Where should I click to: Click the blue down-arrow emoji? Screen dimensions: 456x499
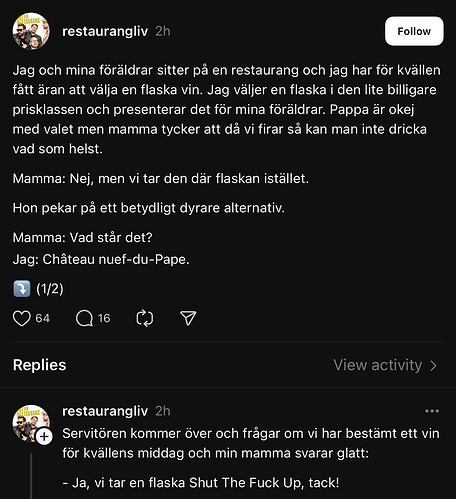[22, 289]
